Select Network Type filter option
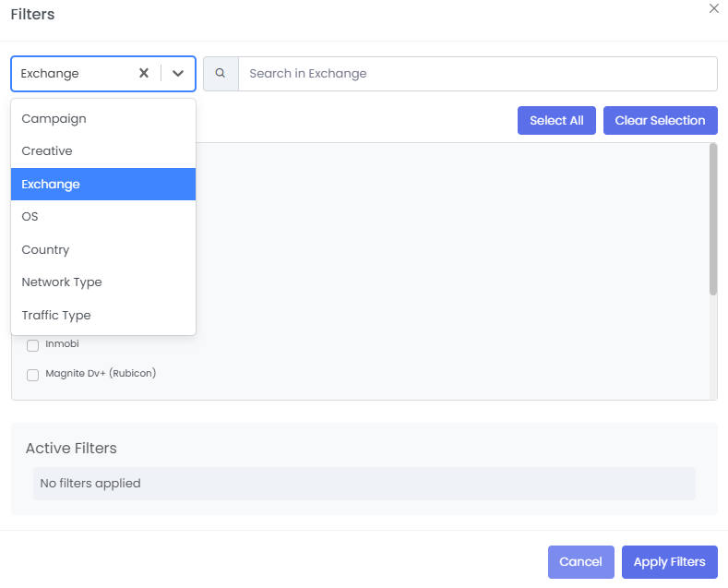Image resolution: width=728 pixels, height=588 pixels. (x=62, y=282)
